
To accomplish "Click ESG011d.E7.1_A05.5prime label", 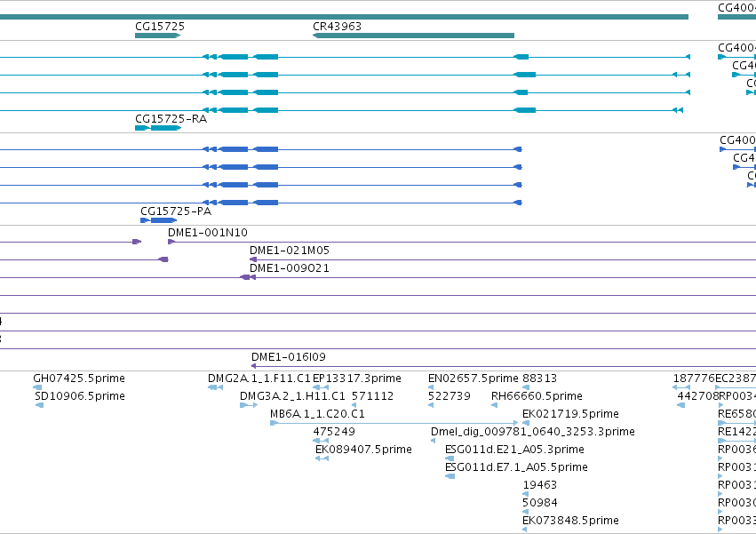I will pos(516,467).
